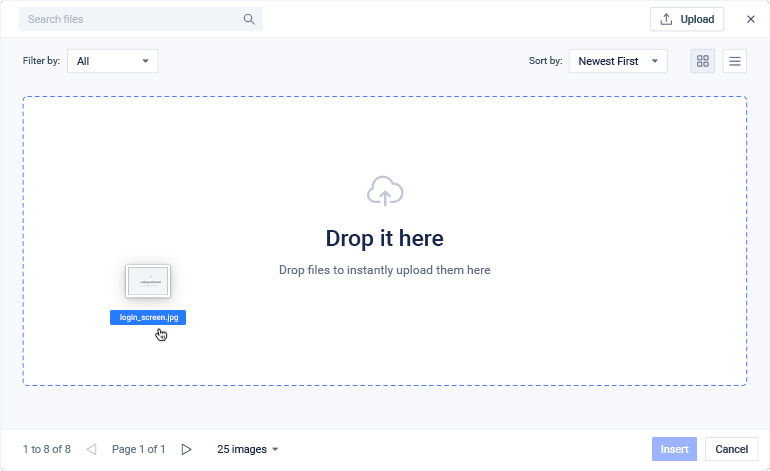The width and height of the screenshot is (770, 471).
Task: Click the "Drop it here" heading
Action: click(x=384, y=238)
